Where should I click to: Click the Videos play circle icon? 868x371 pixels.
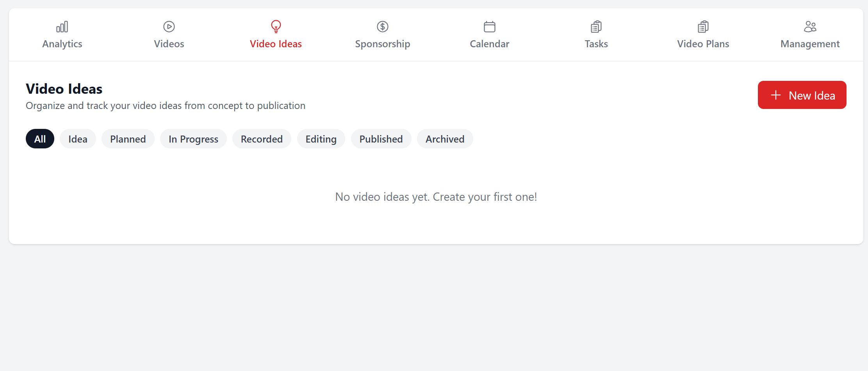click(169, 27)
